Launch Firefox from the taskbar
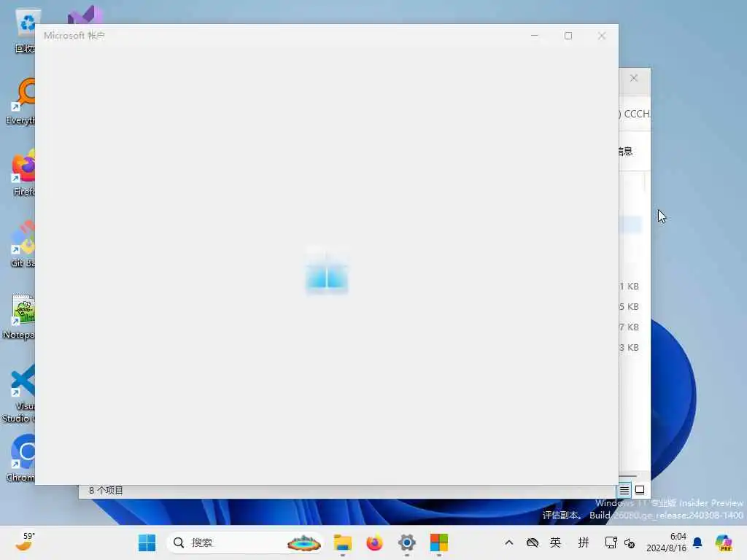This screenshot has width=747, height=560. tap(374, 542)
